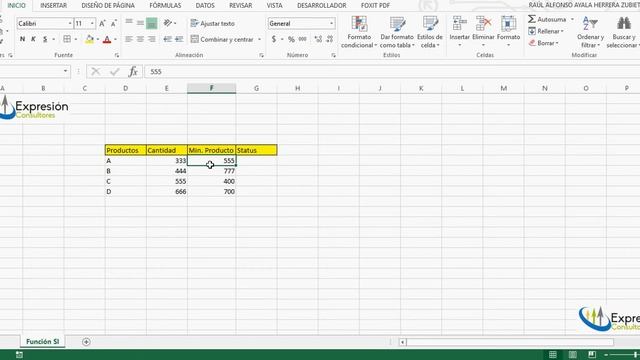This screenshot has width=640, height=360.
Task: Switch to the VISTA ribbon tab
Action: [274, 5]
